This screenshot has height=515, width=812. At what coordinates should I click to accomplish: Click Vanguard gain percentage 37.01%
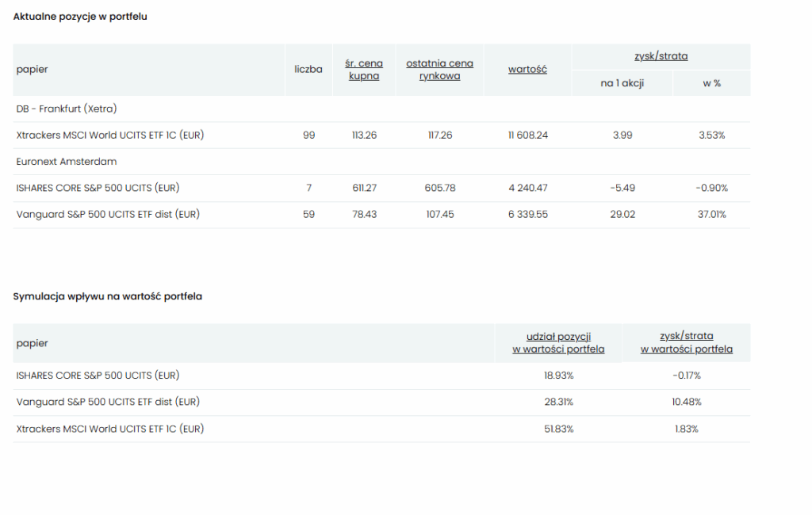(711, 215)
